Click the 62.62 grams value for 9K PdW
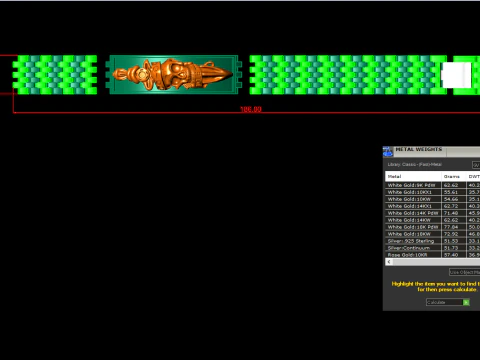 [454, 185]
